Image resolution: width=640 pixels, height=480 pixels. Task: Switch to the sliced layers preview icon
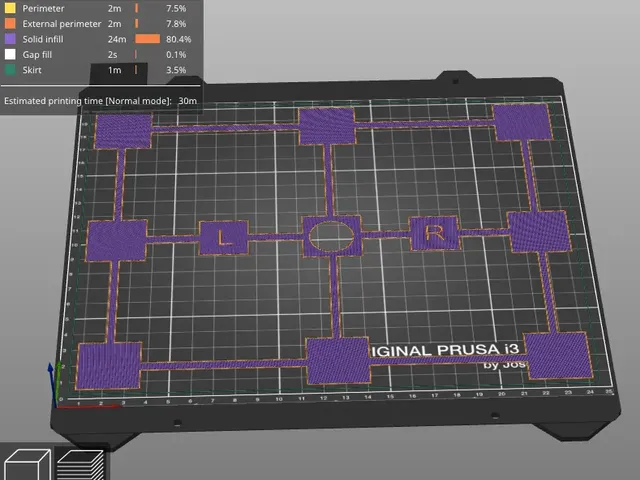81,464
